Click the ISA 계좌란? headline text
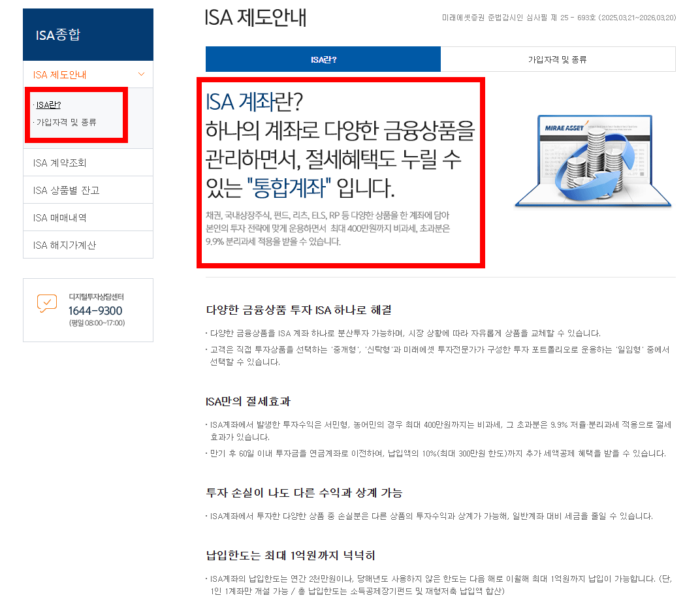700x604 pixels. point(254,102)
